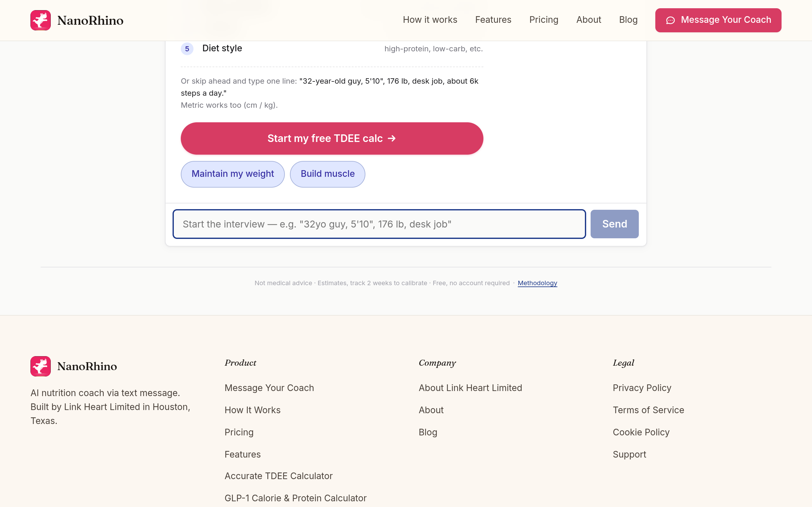This screenshot has width=812, height=507.
Task: Click the Send button
Action: pos(614,224)
